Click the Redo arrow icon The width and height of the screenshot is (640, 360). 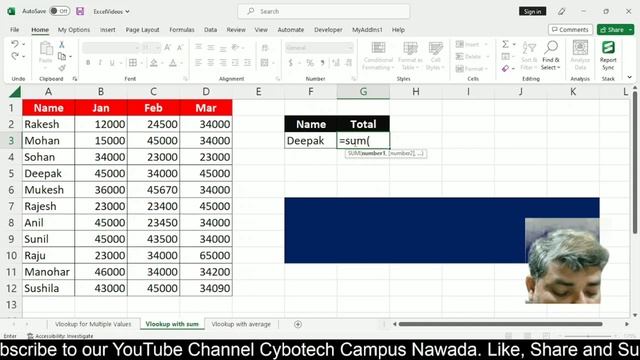tap(15, 56)
